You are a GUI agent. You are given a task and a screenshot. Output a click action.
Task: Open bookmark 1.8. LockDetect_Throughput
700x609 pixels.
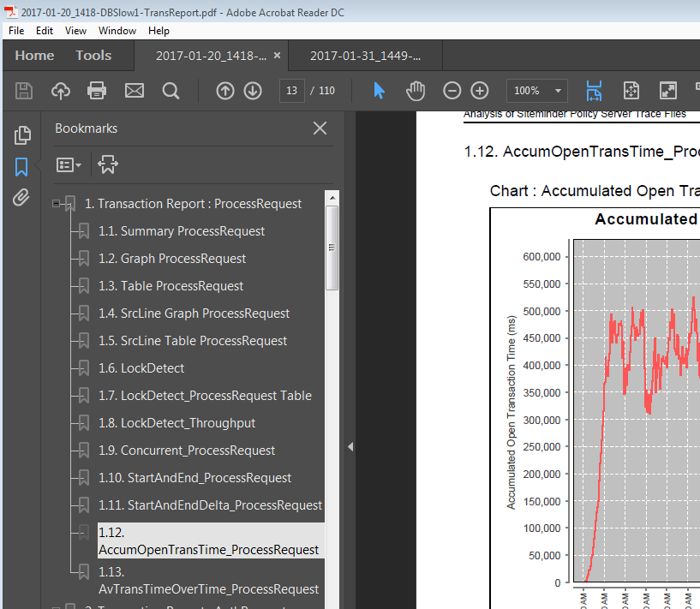(x=177, y=423)
